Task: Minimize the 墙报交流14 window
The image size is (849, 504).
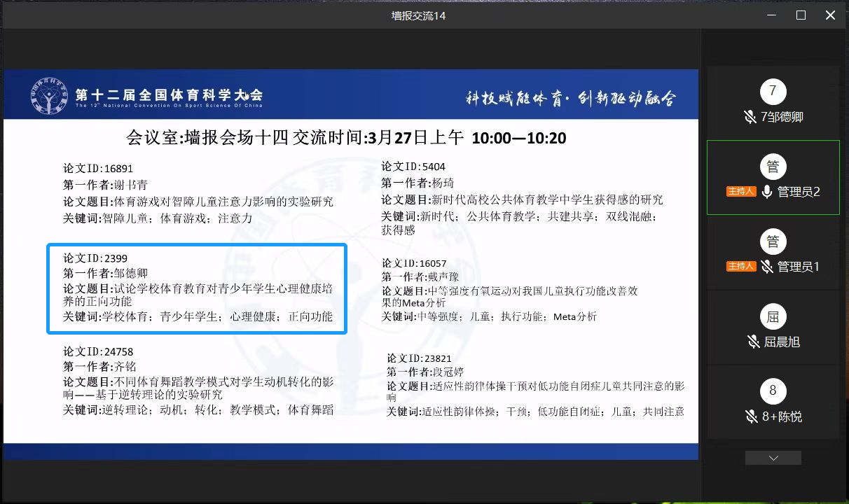Action: click(x=771, y=15)
